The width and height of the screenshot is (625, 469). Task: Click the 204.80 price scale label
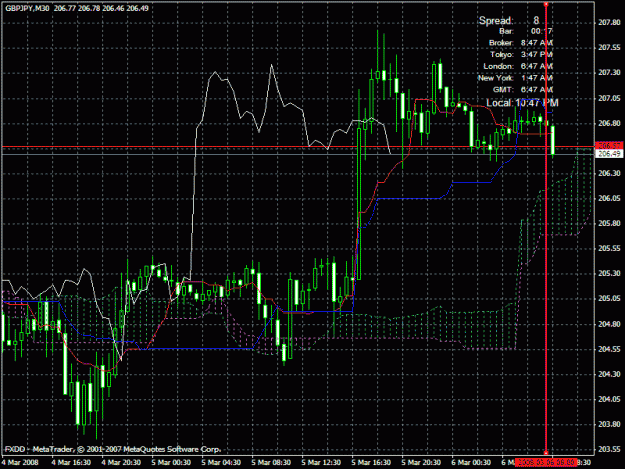point(609,324)
